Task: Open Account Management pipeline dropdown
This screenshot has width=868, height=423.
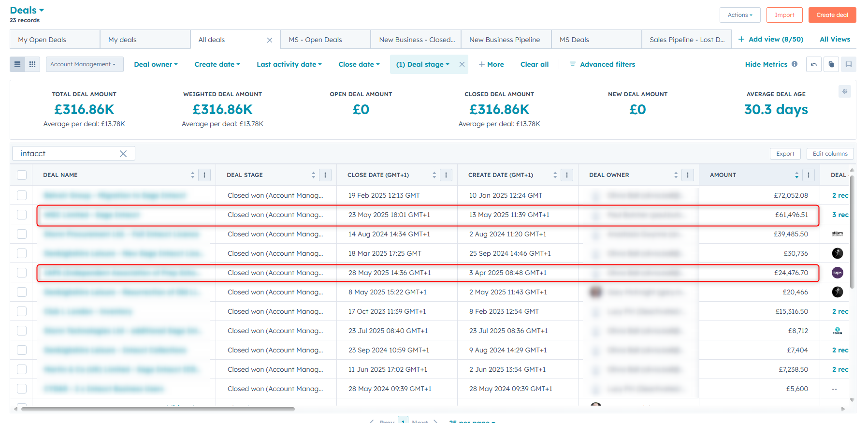Action: (x=85, y=64)
